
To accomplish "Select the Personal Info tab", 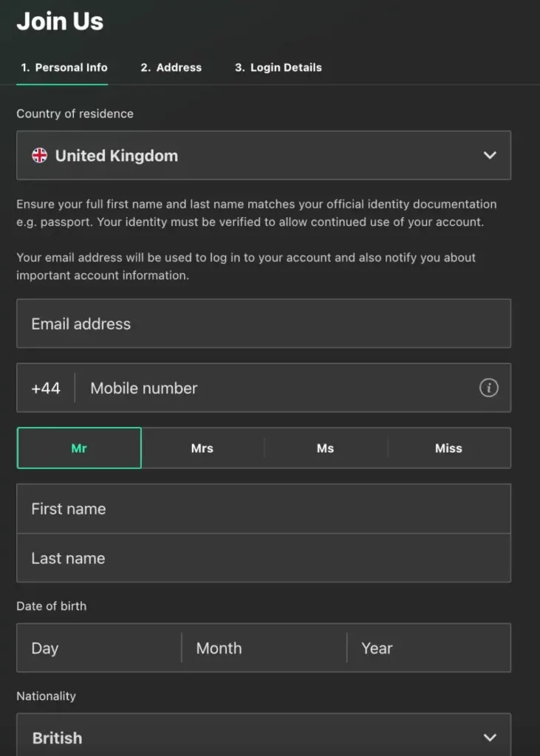I will (x=63, y=67).
